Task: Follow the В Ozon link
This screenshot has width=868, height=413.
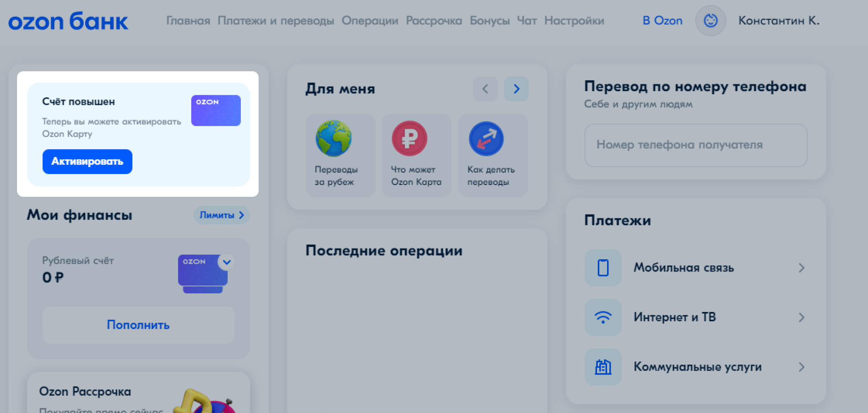Action: 662,21
